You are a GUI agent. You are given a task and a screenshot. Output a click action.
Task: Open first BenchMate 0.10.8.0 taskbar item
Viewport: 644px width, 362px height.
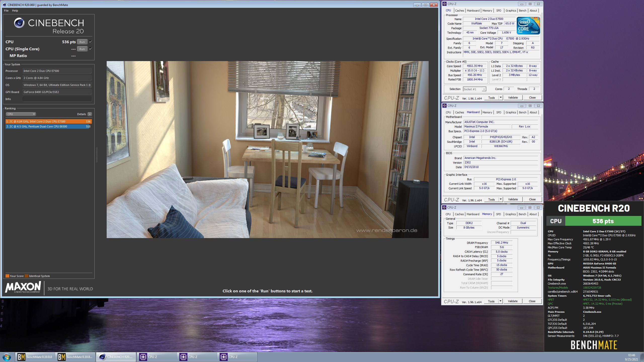point(35,357)
